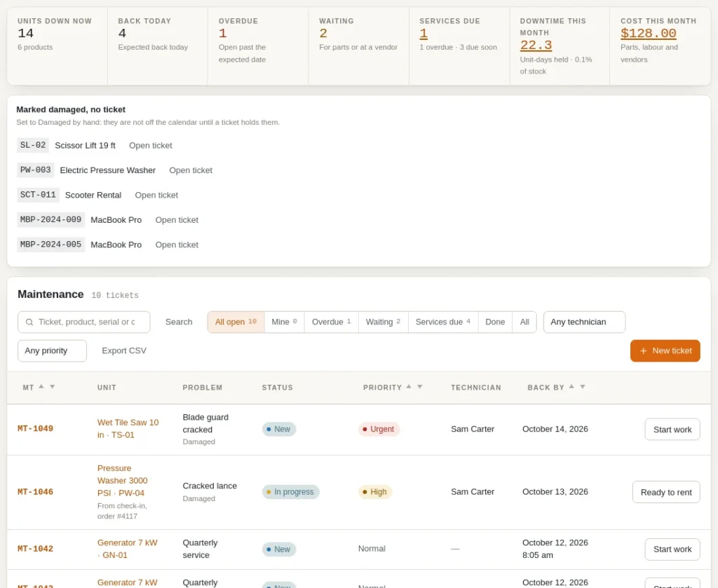Sort Back By column descending arrow
The width and height of the screenshot is (718, 588).
click(583, 387)
